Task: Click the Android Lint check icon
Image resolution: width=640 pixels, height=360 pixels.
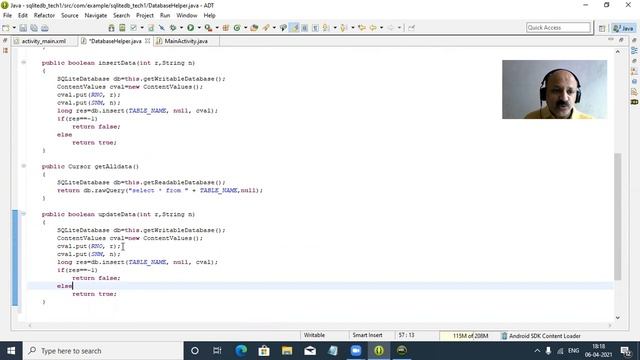Action: click(133, 28)
